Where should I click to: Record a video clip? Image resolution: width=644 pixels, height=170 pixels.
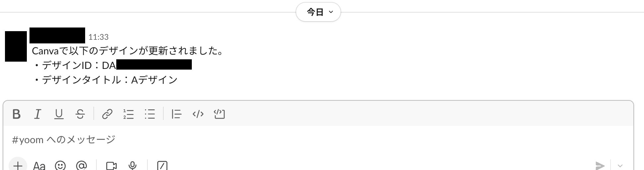tap(111, 165)
